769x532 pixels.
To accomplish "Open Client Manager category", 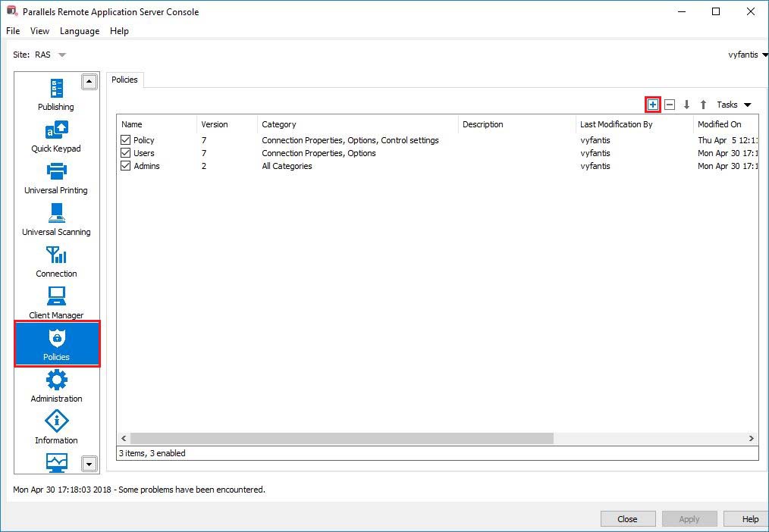I will tap(56, 303).
